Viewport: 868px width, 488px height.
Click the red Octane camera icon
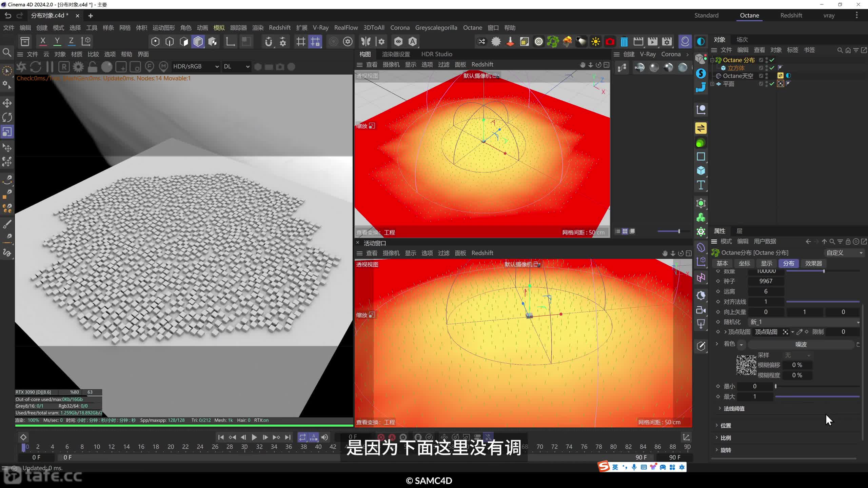[x=610, y=42]
